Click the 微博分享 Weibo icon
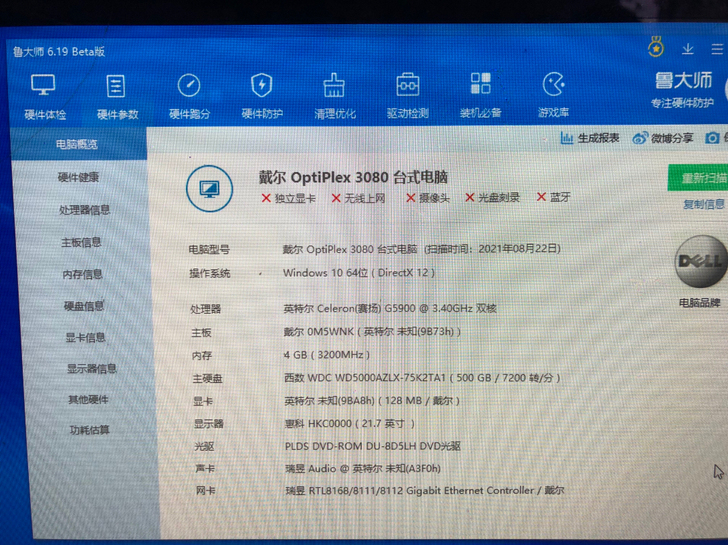This screenshot has height=545, width=728. [x=640, y=138]
